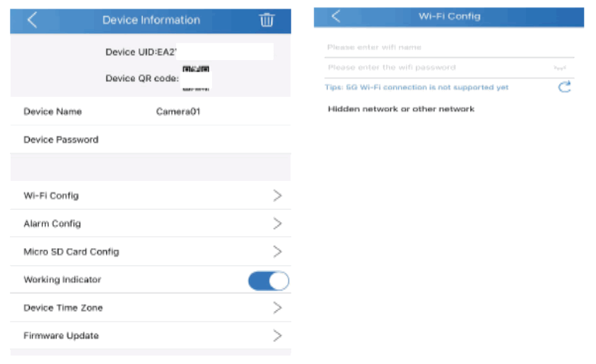The width and height of the screenshot is (596, 364).
Task: Choose Hidden network or other network
Action: (401, 110)
